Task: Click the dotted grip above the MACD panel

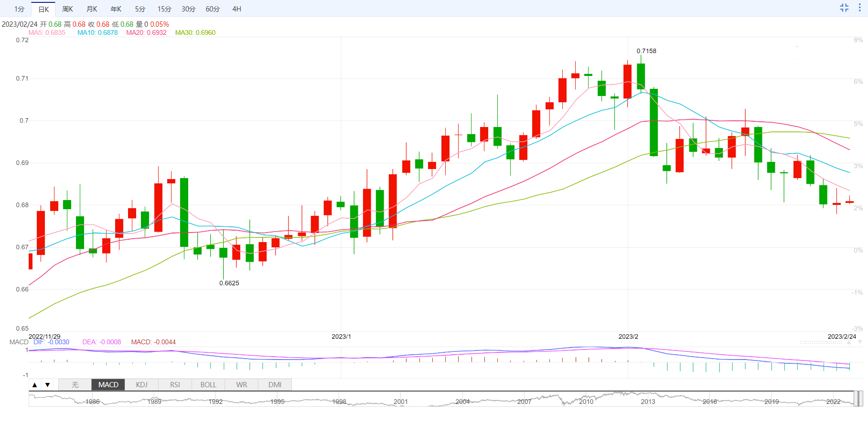Action: click(x=821, y=342)
